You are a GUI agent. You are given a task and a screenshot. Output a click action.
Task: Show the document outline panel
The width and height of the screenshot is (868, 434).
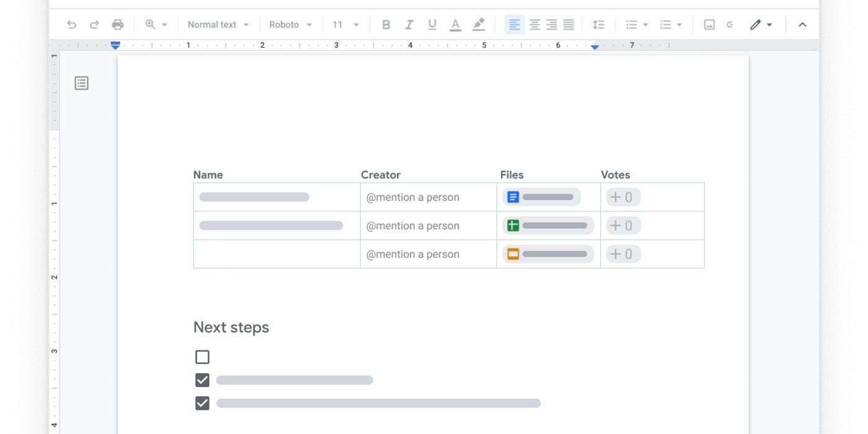click(82, 83)
